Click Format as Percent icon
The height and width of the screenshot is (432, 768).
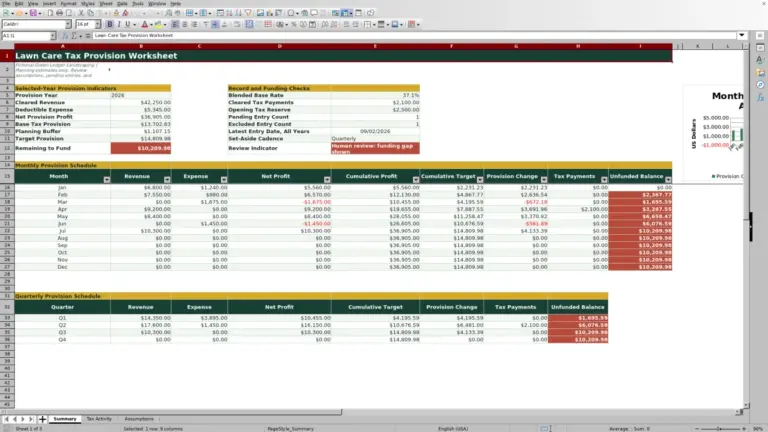point(294,24)
